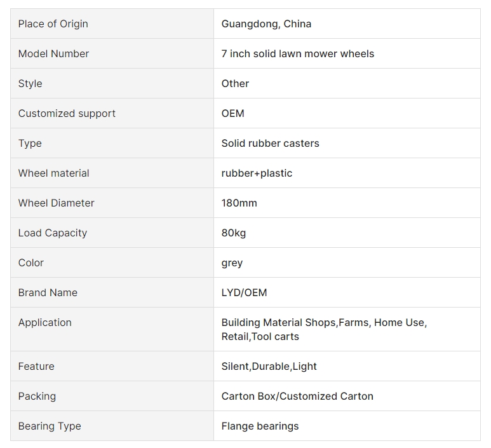The width and height of the screenshot is (491, 448).
Task: Click the Carton Box/Customized Carton packing value
Action: [x=297, y=396]
